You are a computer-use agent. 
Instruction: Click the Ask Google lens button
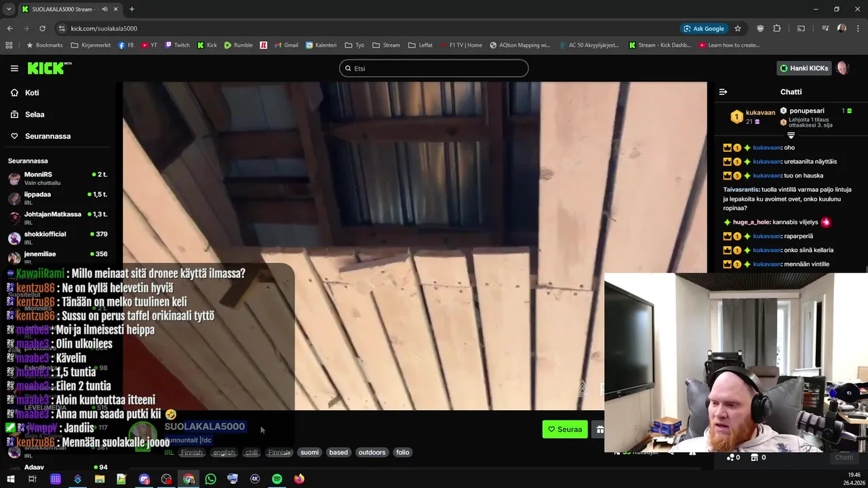704,28
